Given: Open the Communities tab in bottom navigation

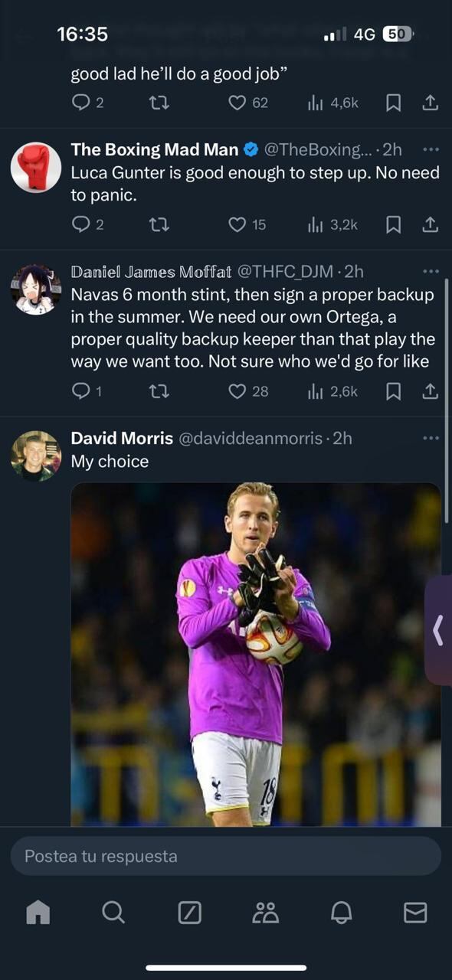Looking at the screenshot, I should pos(264,912).
